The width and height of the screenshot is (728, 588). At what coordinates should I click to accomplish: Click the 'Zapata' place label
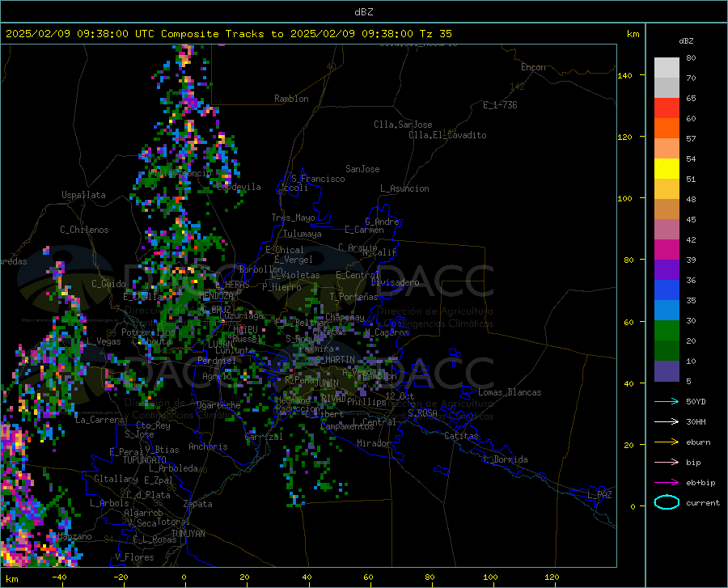(x=198, y=504)
